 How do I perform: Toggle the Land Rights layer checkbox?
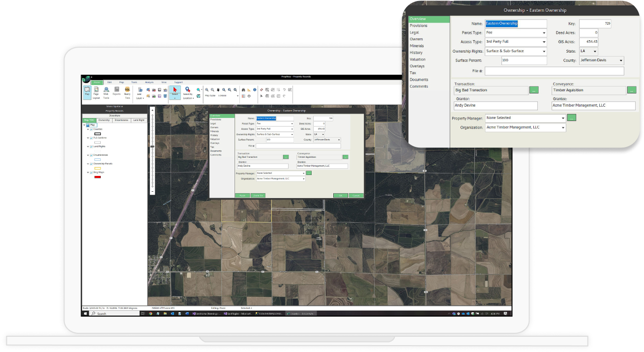click(x=91, y=147)
